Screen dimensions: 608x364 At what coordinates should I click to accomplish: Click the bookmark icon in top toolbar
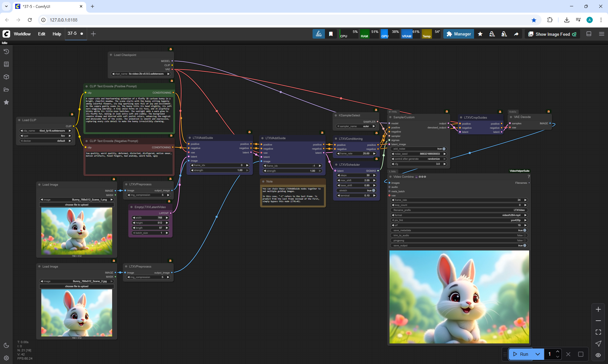pos(331,34)
